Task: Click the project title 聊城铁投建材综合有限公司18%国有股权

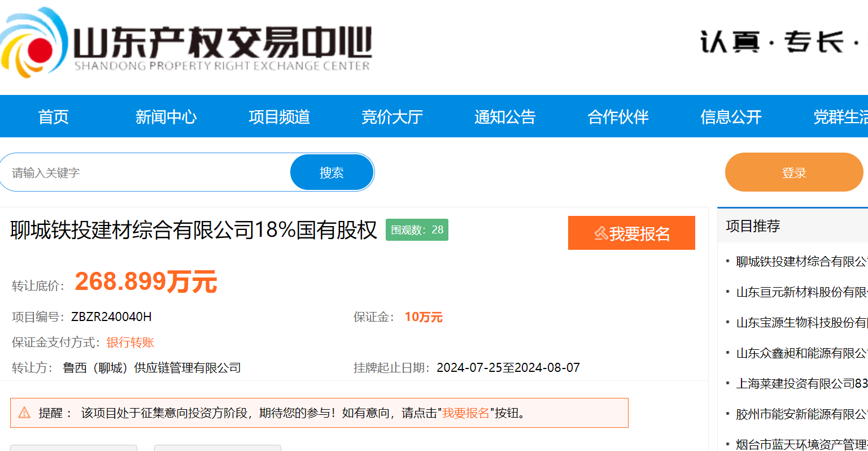Action: 194,230
